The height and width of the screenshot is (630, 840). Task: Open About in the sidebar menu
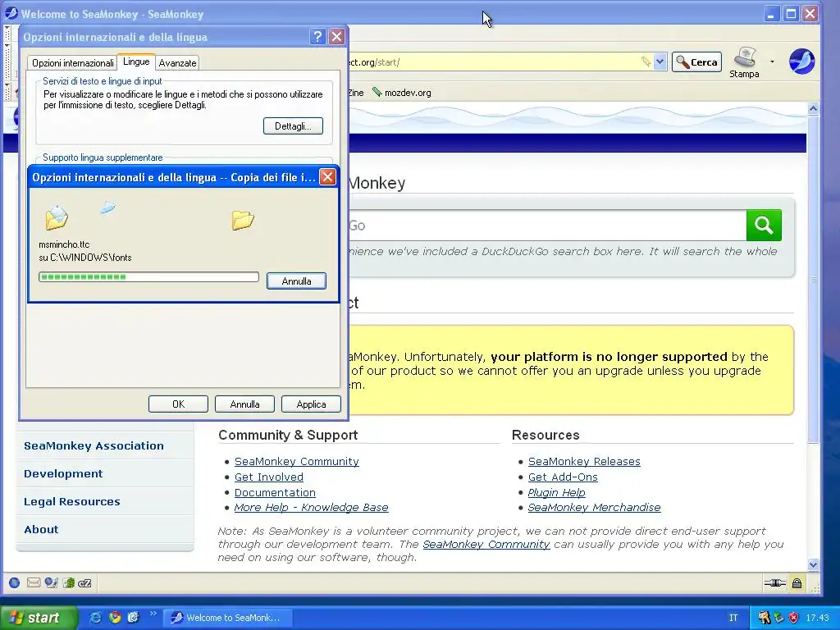41,529
